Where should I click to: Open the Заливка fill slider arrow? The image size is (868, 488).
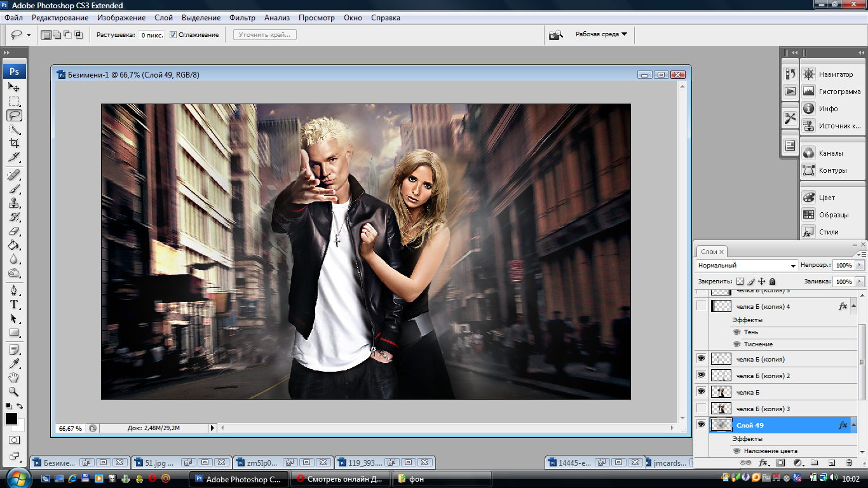click(860, 281)
